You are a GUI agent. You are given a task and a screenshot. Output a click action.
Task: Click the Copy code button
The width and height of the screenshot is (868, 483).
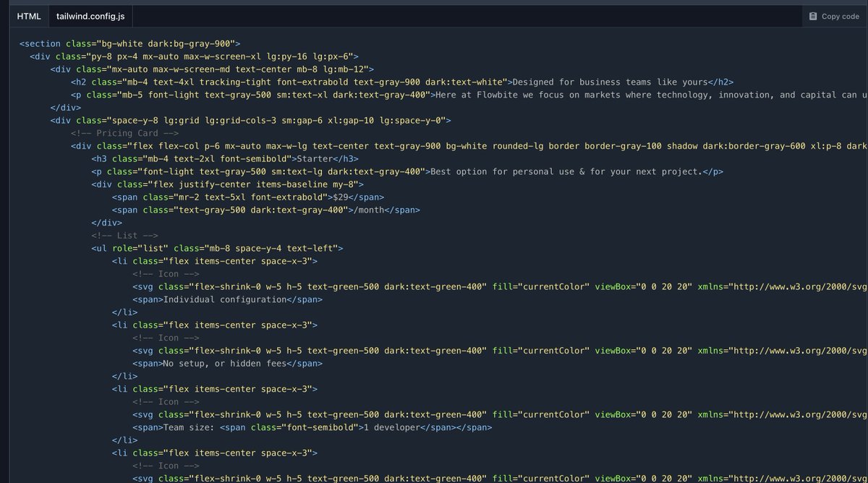(834, 16)
